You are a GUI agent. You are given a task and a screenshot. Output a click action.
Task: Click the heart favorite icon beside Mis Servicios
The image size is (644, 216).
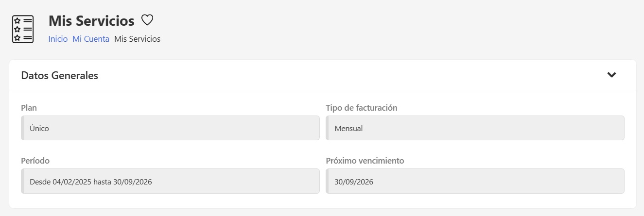(x=147, y=20)
